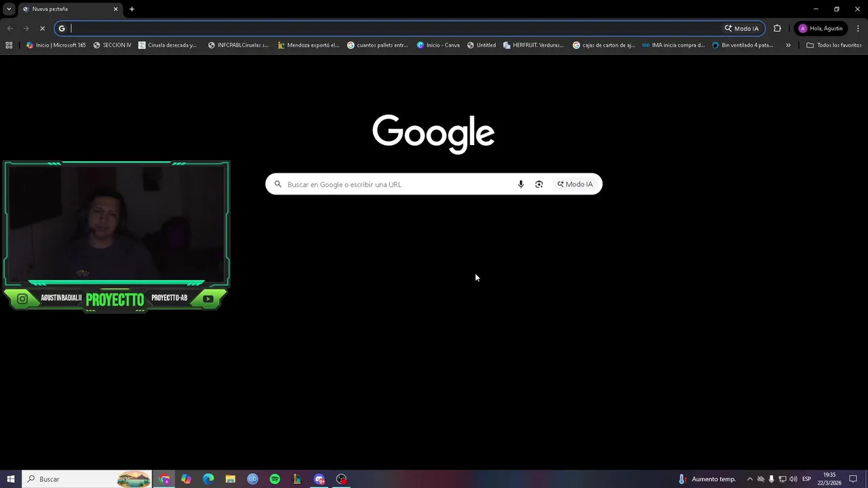The height and width of the screenshot is (488, 868).
Task: Click the YouTube icon on webcam overlay
Action: pyautogui.click(x=208, y=299)
